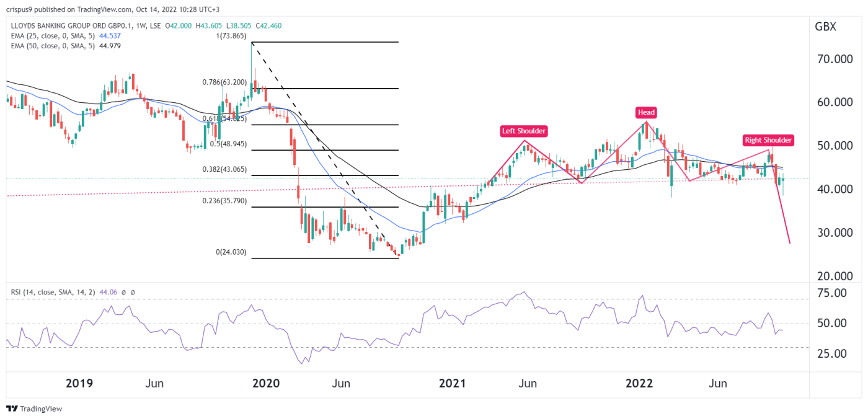Select the 'Left Shoulder' pink label
The height and width of the screenshot is (419, 868).
pyautogui.click(x=524, y=131)
